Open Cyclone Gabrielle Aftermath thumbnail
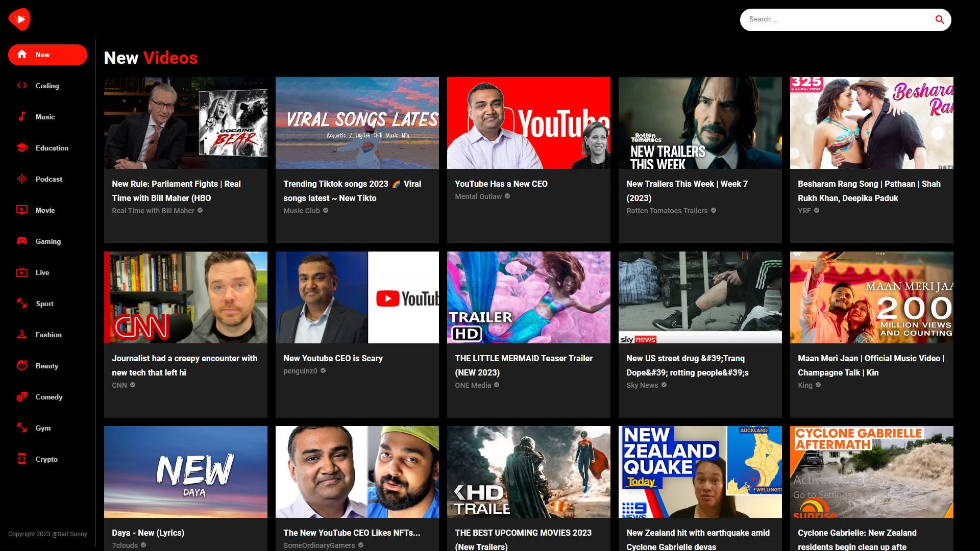 click(x=872, y=472)
